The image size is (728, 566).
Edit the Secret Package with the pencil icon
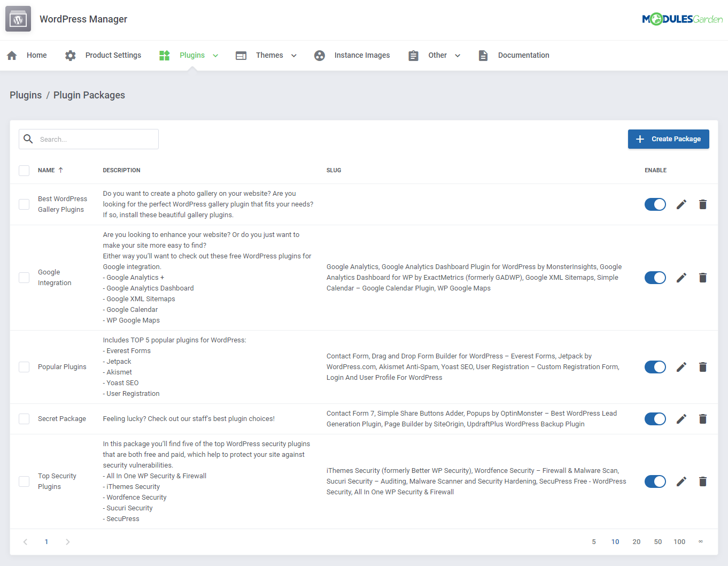point(681,419)
